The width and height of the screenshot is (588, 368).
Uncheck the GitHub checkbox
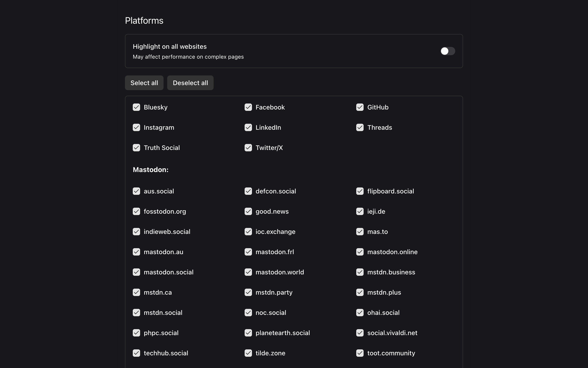click(360, 107)
